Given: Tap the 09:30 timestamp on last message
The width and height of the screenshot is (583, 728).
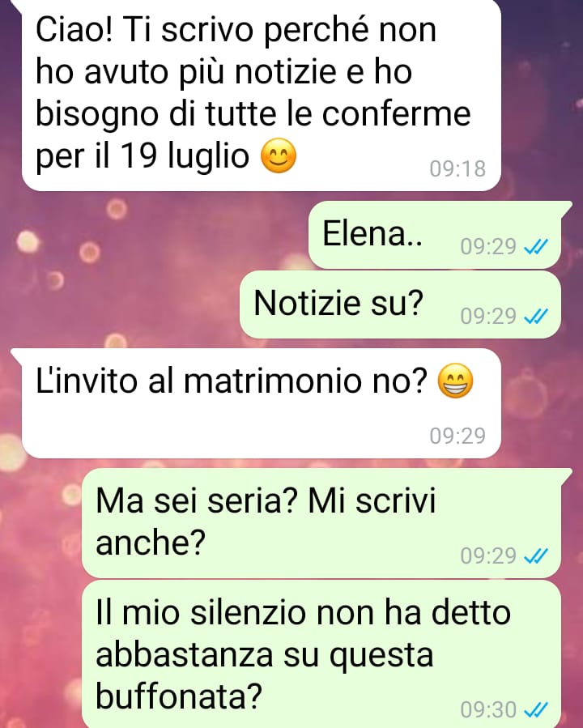Looking at the screenshot, I should coord(488,709).
